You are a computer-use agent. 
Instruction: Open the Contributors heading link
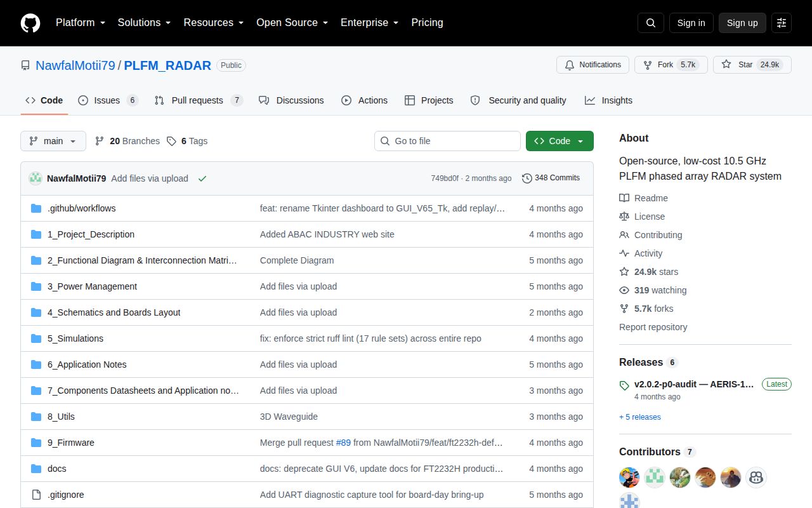[657, 451]
